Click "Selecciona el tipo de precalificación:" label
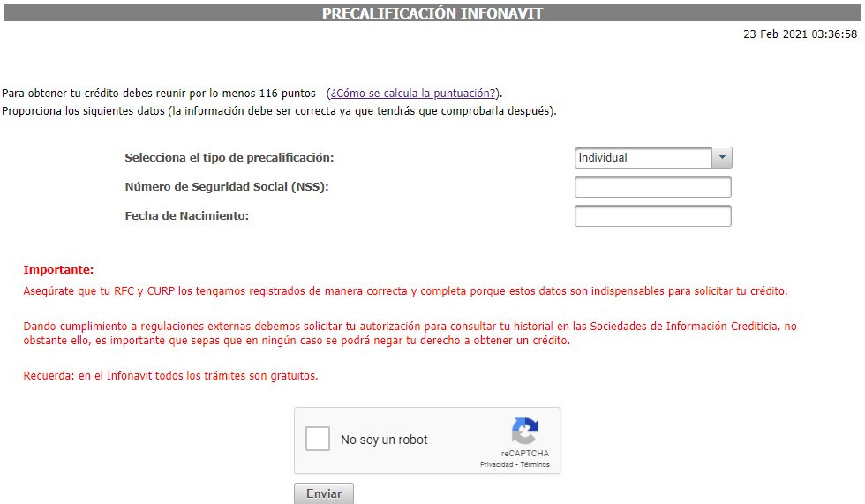 (x=229, y=158)
